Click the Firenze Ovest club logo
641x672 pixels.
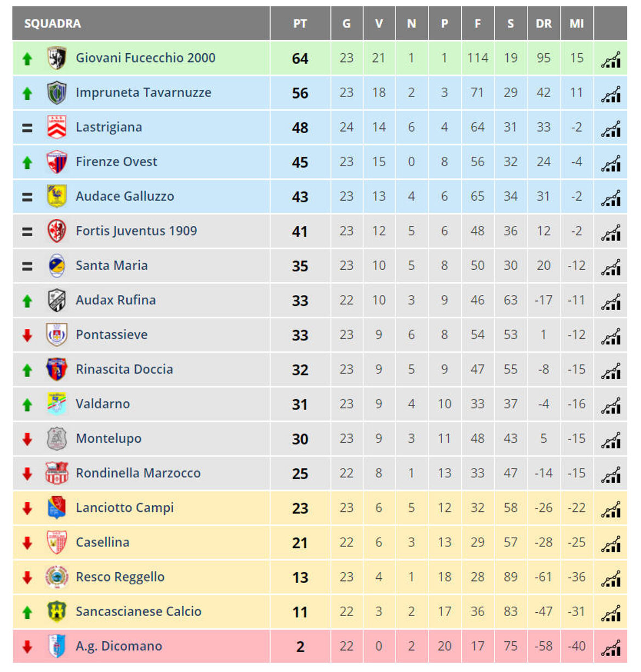[x=55, y=161]
